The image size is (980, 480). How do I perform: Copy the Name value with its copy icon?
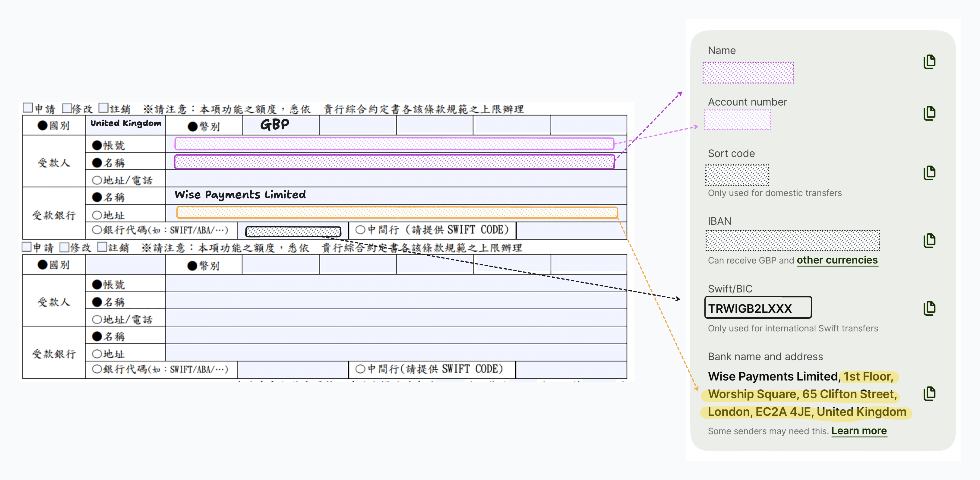[x=929, y=62]
